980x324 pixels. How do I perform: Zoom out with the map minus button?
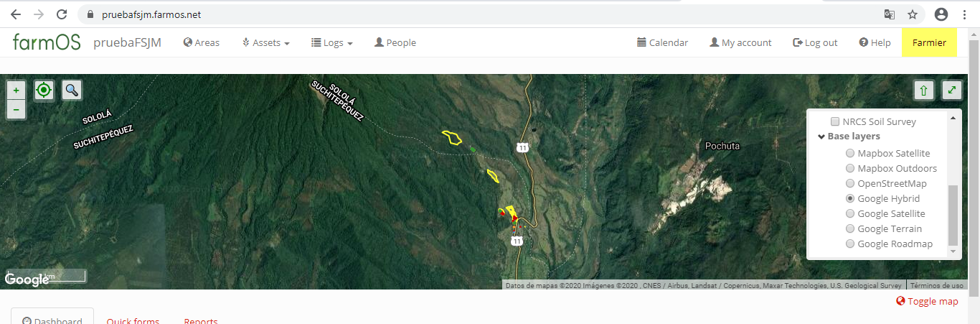(x=16, y=109)
